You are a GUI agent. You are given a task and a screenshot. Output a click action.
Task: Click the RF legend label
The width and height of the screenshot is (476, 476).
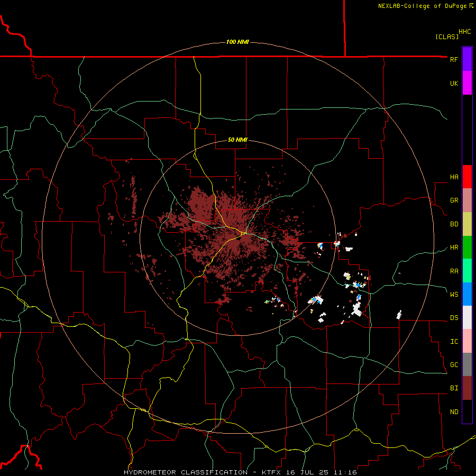coord(454,59)
